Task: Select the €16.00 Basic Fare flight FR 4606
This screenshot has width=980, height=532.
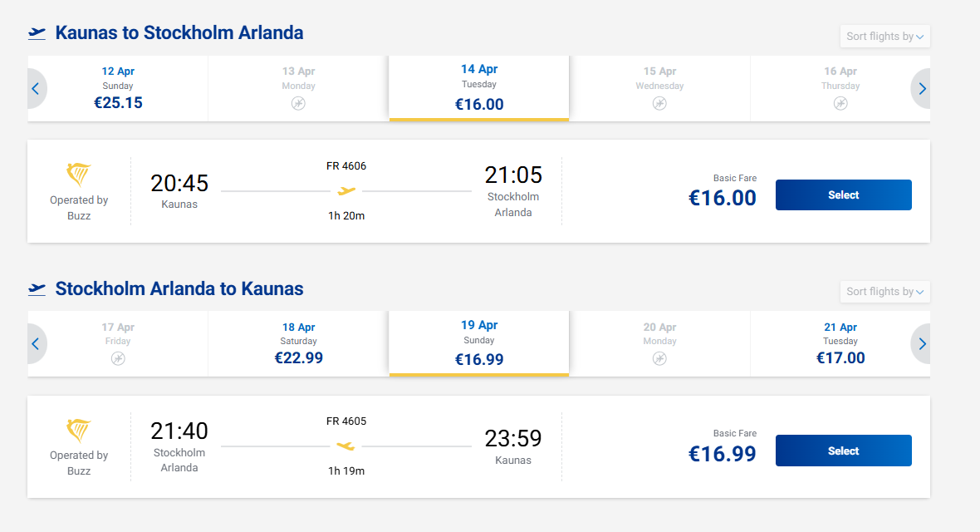Action: [x=843, y=195]
